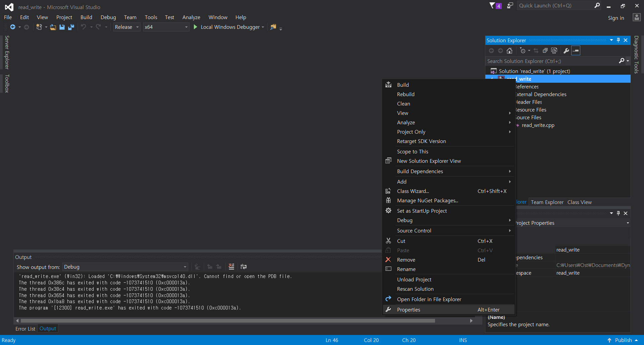This screenshot has width=644, height=345.
Task: Click the wrench Properties icon in Solution Explorer
Action: 566,51
